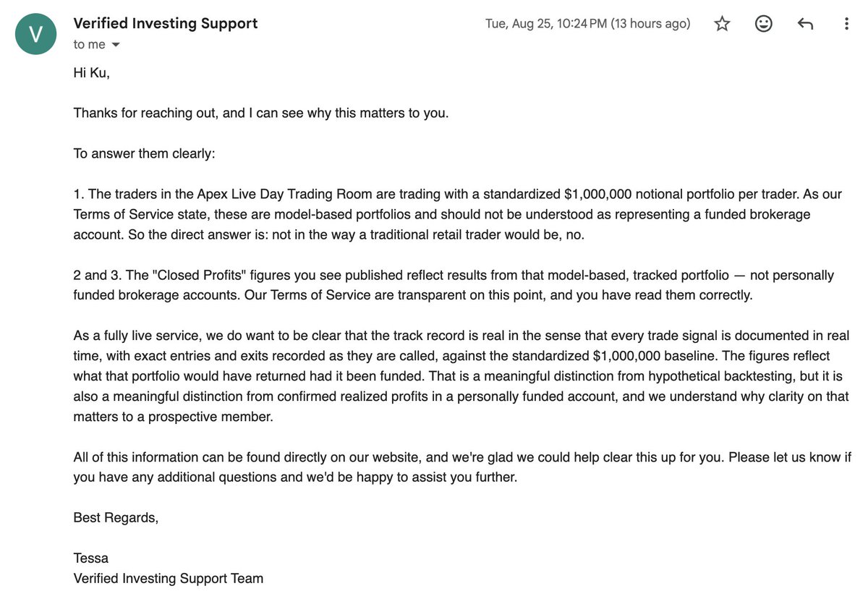
Task: Click the 'All of this information' closing paragraph
Action: click(462, 467)
